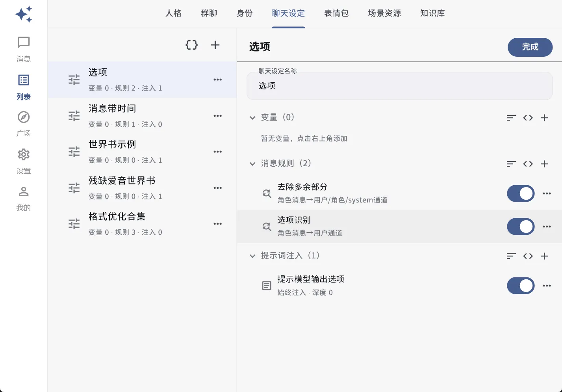The height and width of the screenshot is (392, 562).
Task: Open more options for 格式优化合集
Action: pos(218,224)
